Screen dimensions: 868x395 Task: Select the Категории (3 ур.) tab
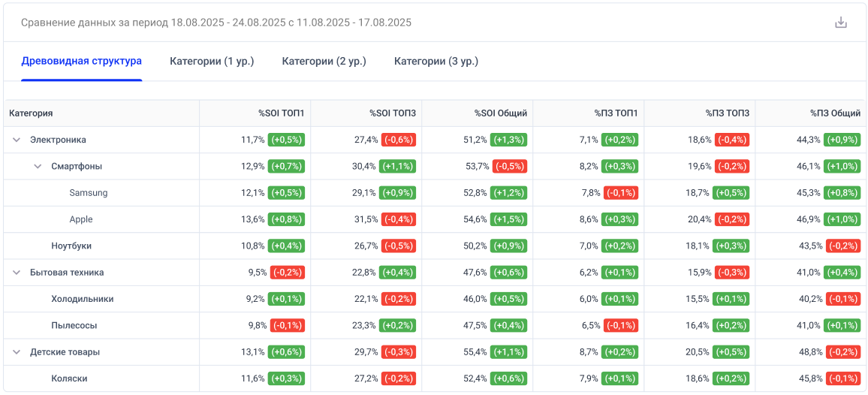(436, 61)
